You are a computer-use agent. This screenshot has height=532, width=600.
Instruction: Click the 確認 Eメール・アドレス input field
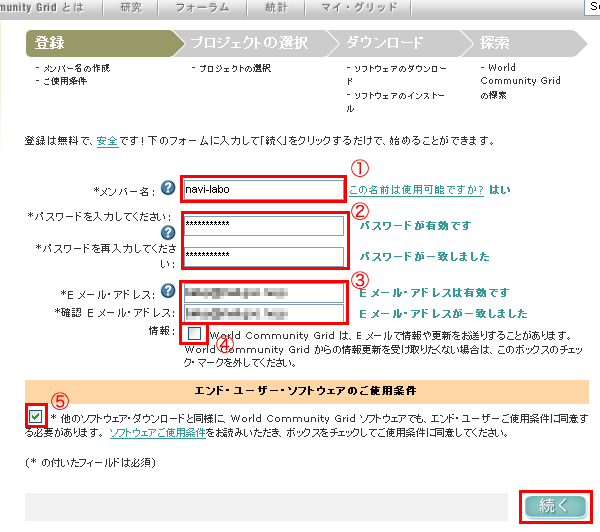coord(264,313)
